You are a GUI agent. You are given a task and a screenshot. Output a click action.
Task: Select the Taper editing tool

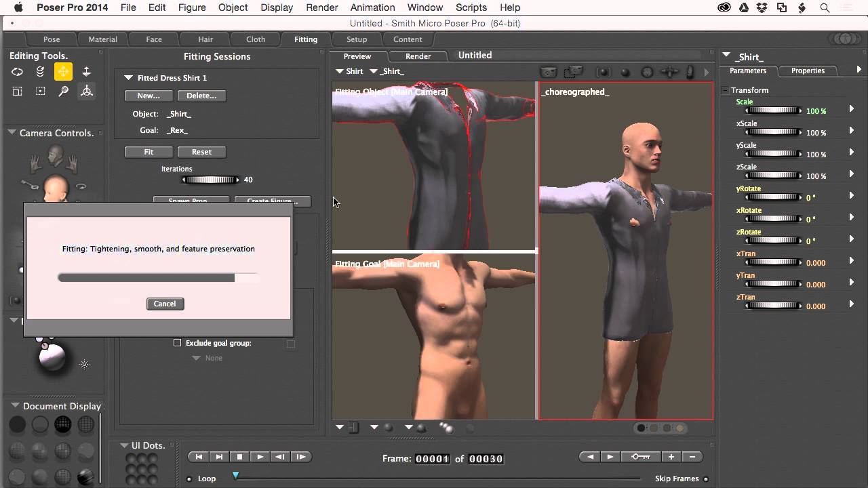pos(41,91)
